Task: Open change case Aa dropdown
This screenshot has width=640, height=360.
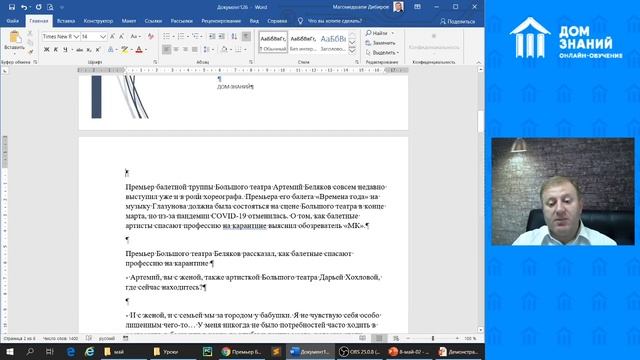Action: click(135, 37)
